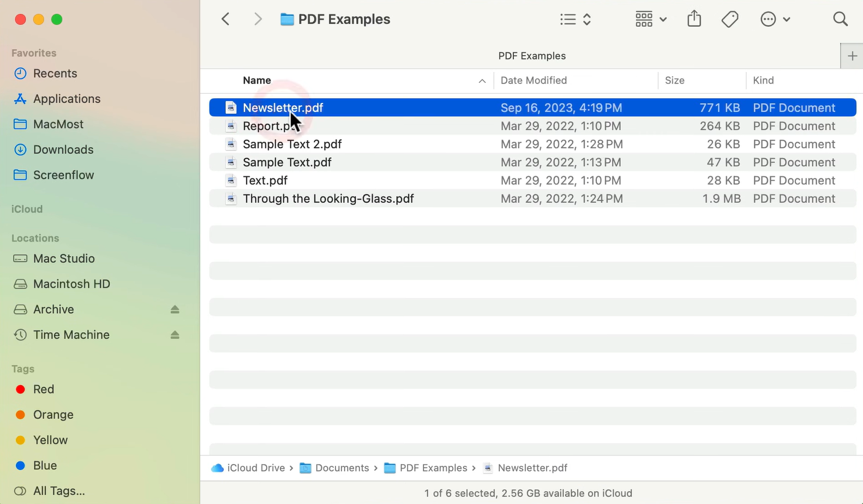863x504 pixels.
Task: Click Sep 16, 2023 date cell
Action: click(x=561, y=107)
